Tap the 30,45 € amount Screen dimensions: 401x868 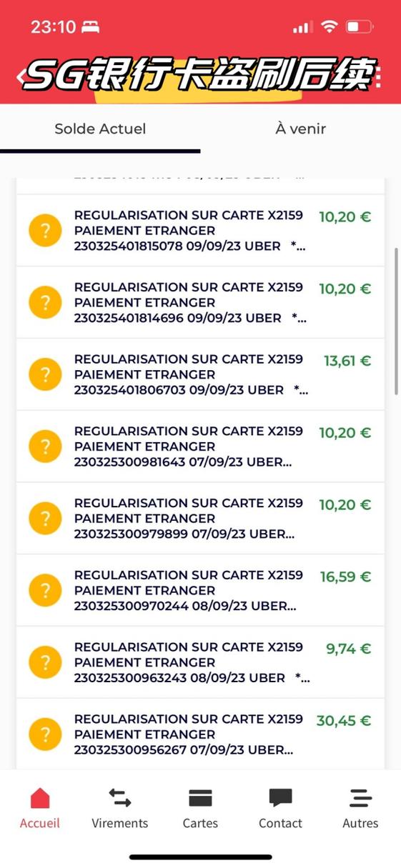344,721
